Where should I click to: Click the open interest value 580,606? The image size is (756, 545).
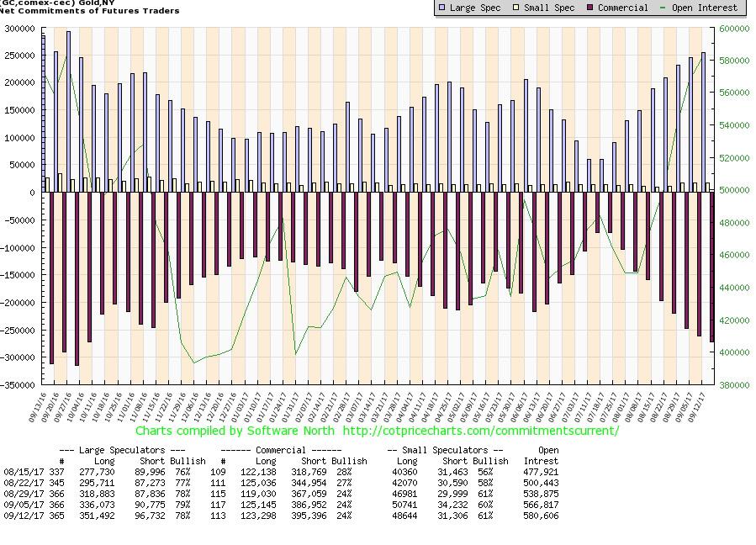(541, 516)
